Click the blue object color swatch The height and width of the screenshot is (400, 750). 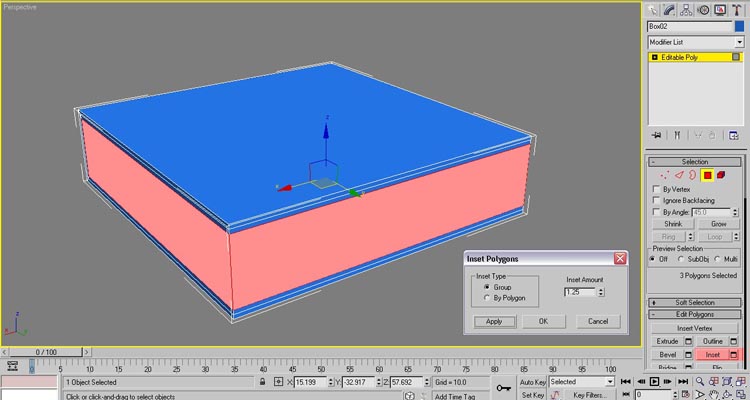pos(739,26)
